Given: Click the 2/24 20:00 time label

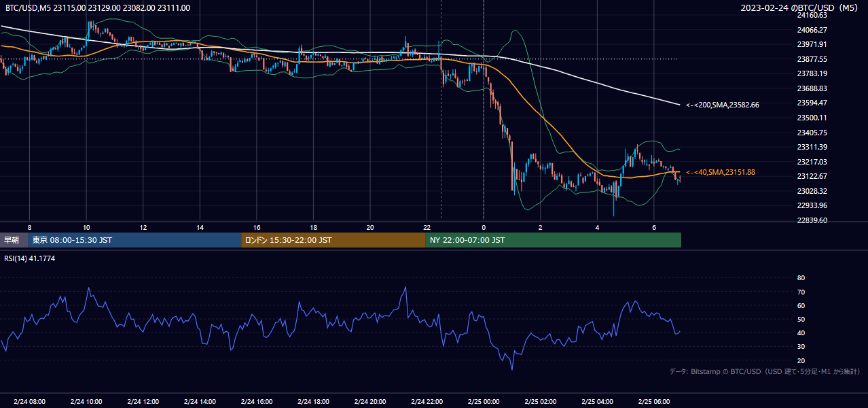Looking at the screenshot, I should point(370,401).
